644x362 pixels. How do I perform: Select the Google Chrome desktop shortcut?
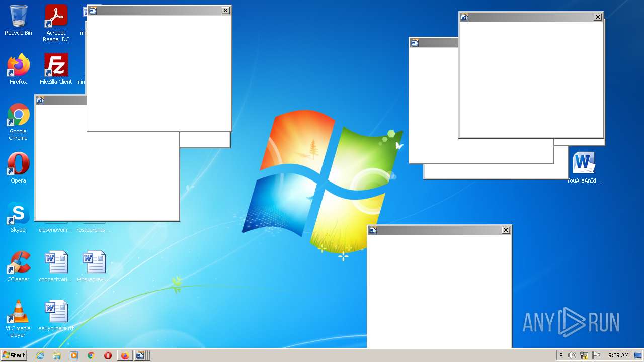click(x=18, y=122)
